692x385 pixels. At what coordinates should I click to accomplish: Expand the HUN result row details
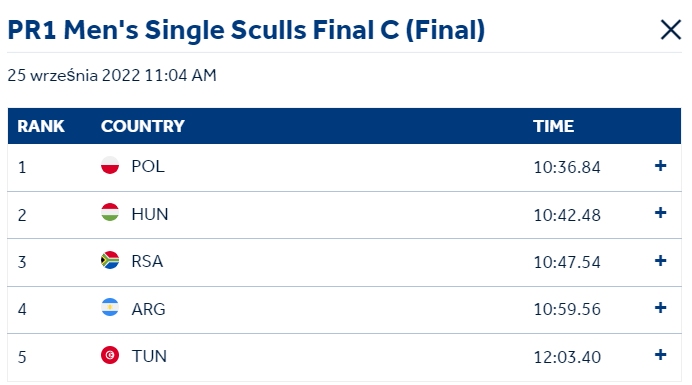click(x=660, y=213)
